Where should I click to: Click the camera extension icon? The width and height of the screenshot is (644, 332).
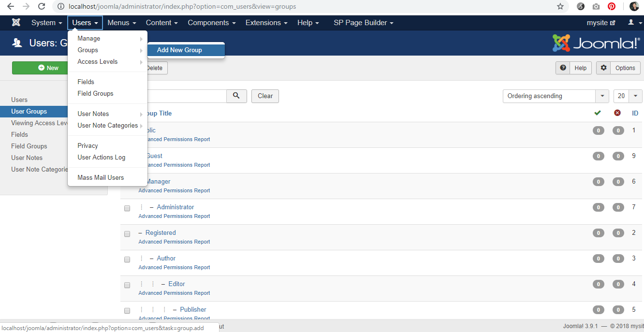(x=596, y=7)
